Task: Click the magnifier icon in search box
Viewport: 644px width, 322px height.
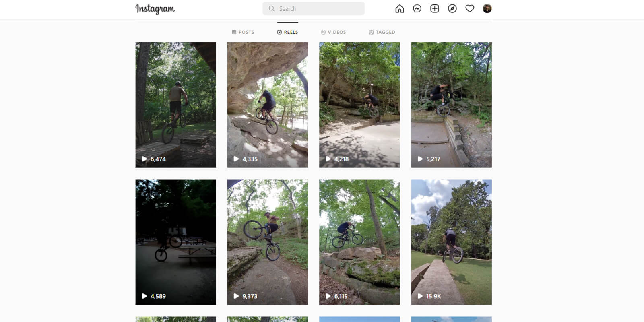Action: click(272, 9)
